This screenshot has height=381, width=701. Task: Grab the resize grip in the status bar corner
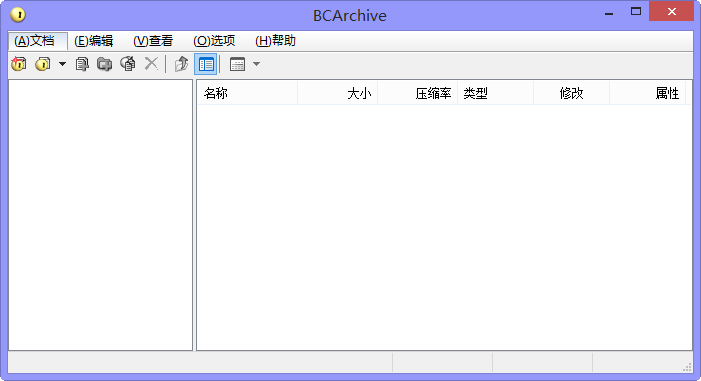click(x=687, y=367)
